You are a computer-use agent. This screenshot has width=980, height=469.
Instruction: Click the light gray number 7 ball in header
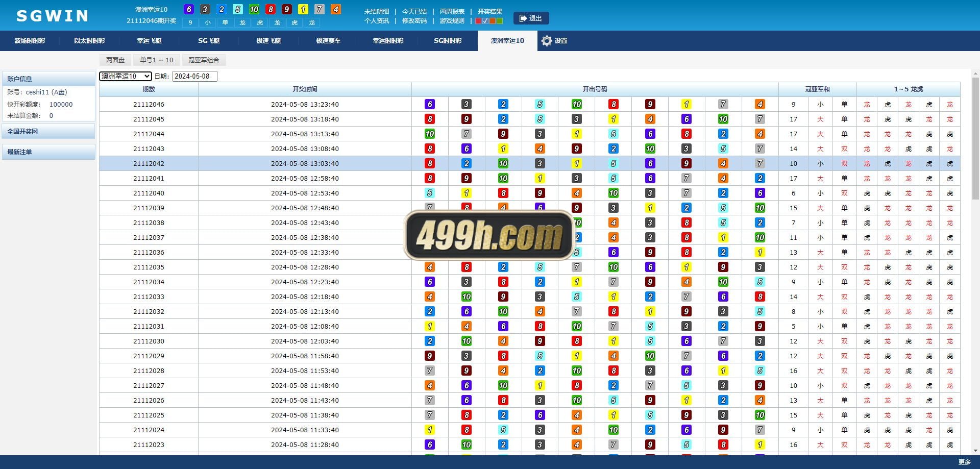319,9
